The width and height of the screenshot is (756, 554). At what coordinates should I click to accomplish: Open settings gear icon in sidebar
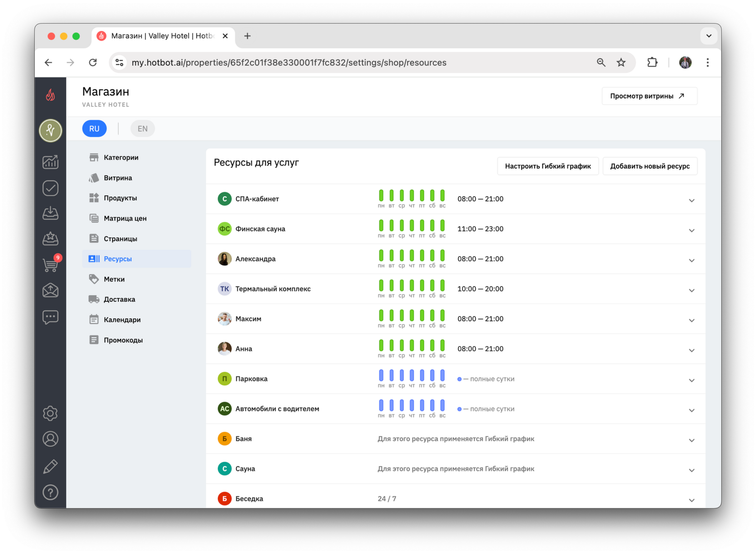tap(50, 413)
